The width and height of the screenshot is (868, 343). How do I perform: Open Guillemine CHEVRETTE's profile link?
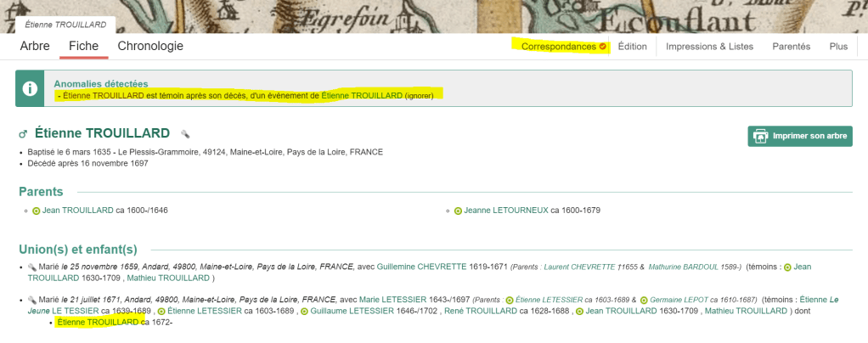pos(421,267)
